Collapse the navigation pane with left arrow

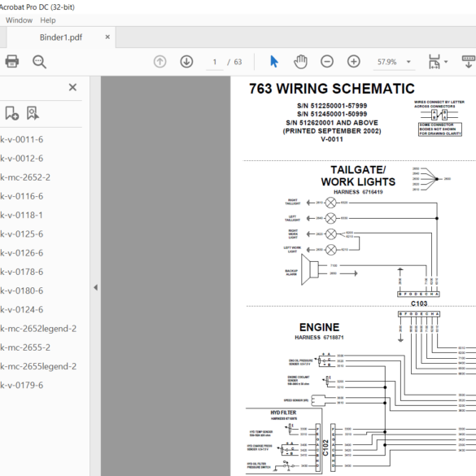point(96,287)
